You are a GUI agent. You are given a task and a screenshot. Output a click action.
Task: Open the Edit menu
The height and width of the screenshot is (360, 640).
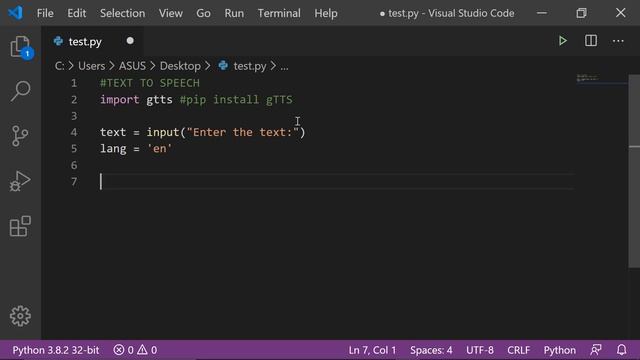tap(77, 13)
